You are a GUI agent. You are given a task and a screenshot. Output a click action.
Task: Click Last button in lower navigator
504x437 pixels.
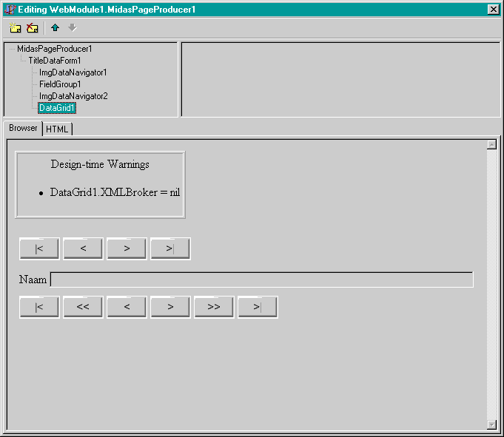[258, 307]
